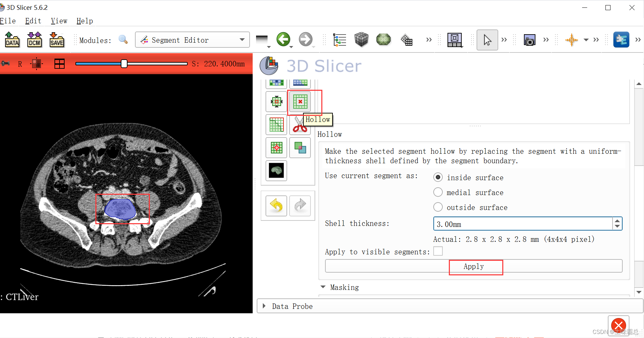
Task: Click the 'S: 220.4000mm' slice offset value
Action: pos(218,64)
